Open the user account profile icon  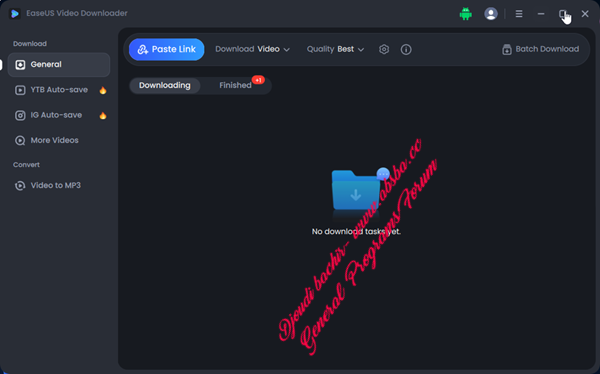point(491,14)
